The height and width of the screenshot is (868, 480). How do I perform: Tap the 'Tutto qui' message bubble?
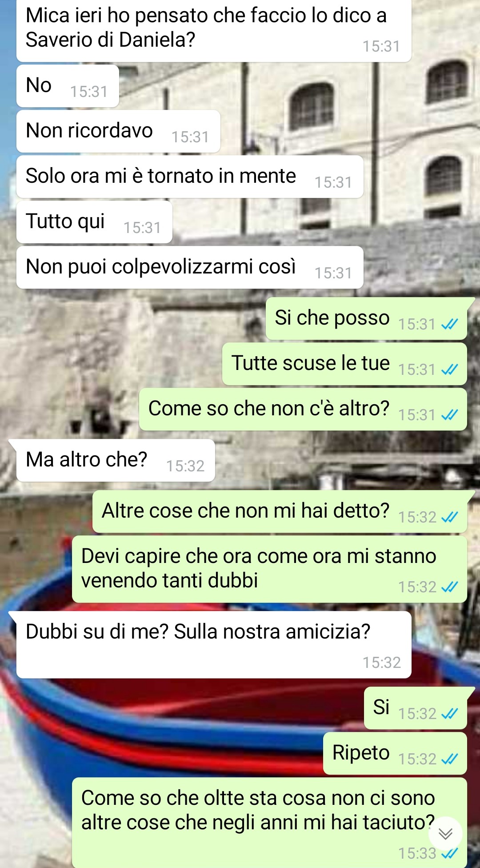tap(94, 222)
